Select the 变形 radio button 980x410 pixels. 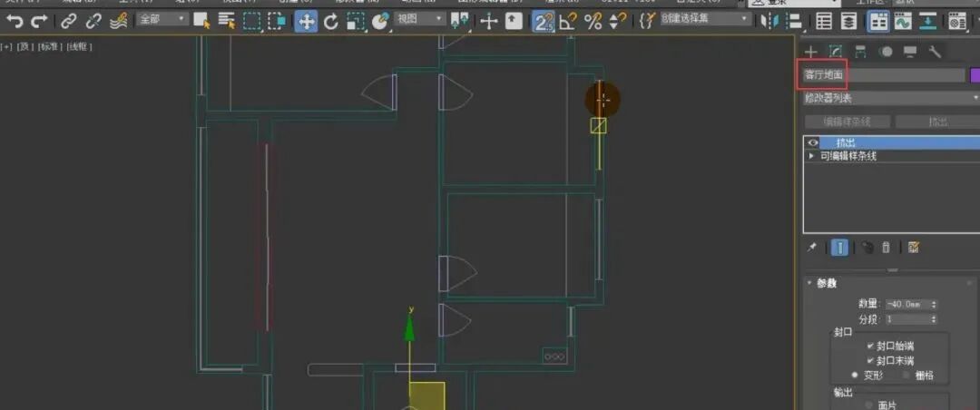(x=855, y=375)
